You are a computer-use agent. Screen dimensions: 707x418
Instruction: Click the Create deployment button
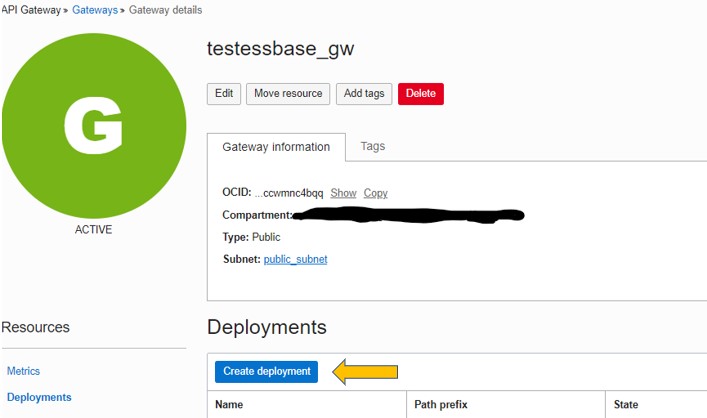(266, 372)
